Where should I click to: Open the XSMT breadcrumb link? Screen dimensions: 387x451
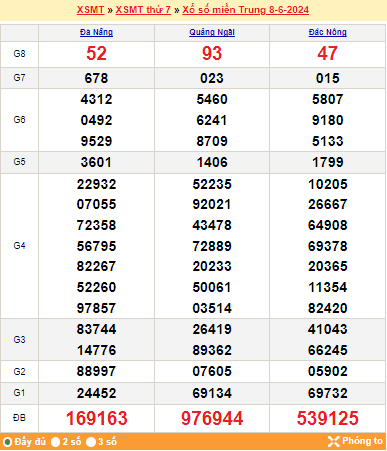point(90,10)
